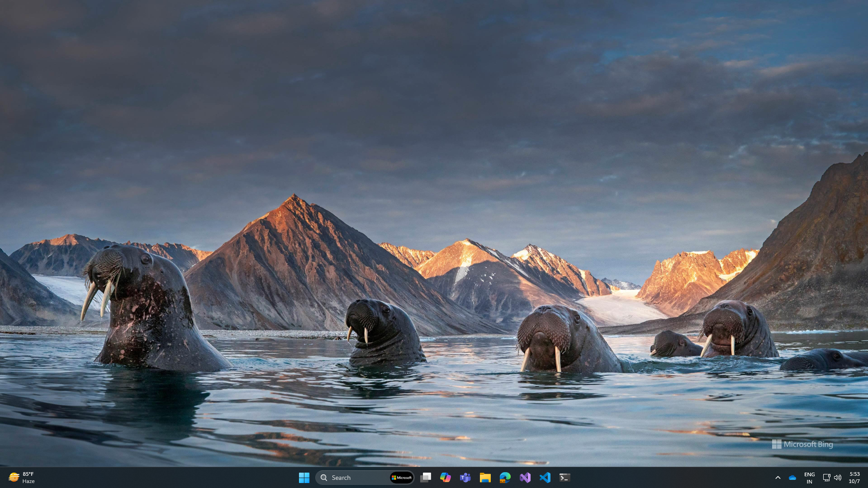The height and width of the screenshot is (488, 868).
Task: Expand hidden system tray icons
Action: pos(778,477)
